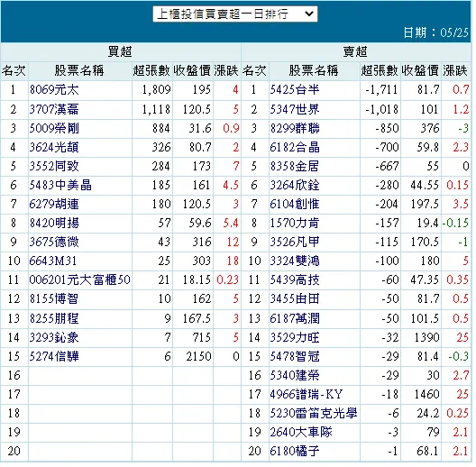
Task: Open stock link 5425台半
Action: coord(295,90)
